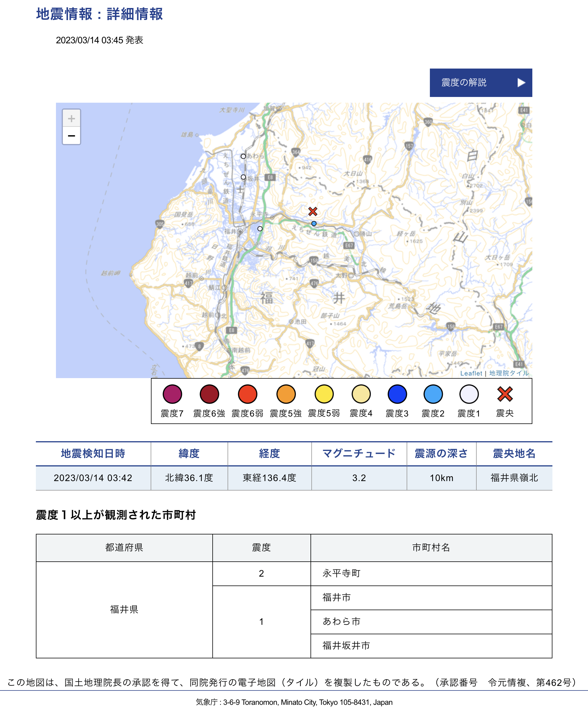Viewport: 588px width, 712px height.
Task: Click the arrow on 震度の解説 button
Action: click(521, 83)
